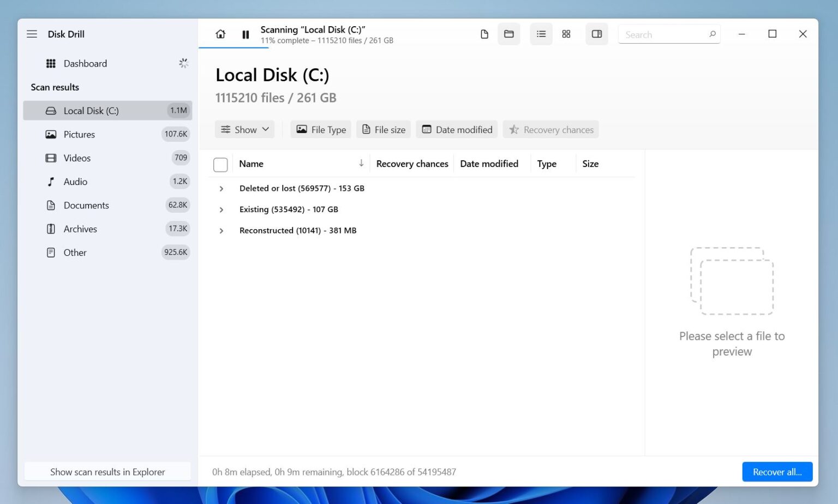The height and width of the screenshot is (504, 838).
Task: Select the list view icon
Action: pyautogui.click(x=541, y=34)
